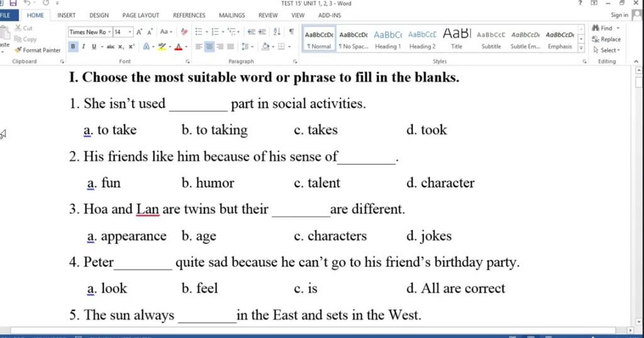This screenshot has height=338, width=644.
Task: Apply the Heading 2 style
Action: click(422, 40)
